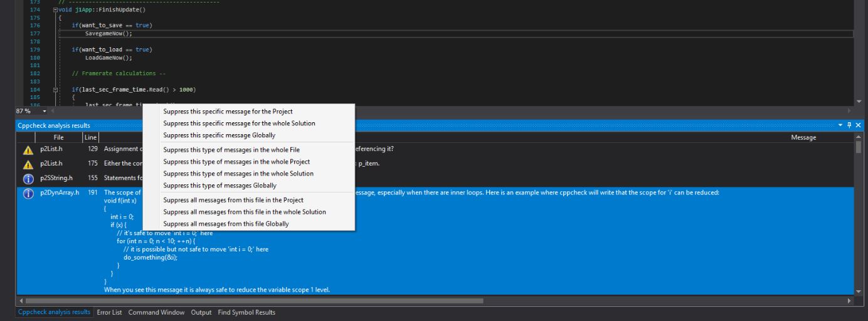Select the p2List.h line 175 result row
868x321 pixels.
(435, 164)
